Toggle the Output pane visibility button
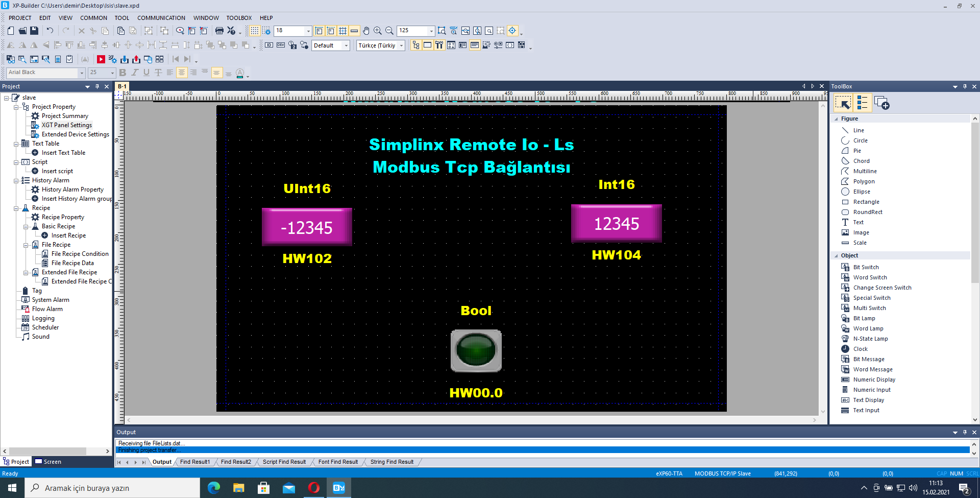980x498 pixels. (x=475, y=45)
